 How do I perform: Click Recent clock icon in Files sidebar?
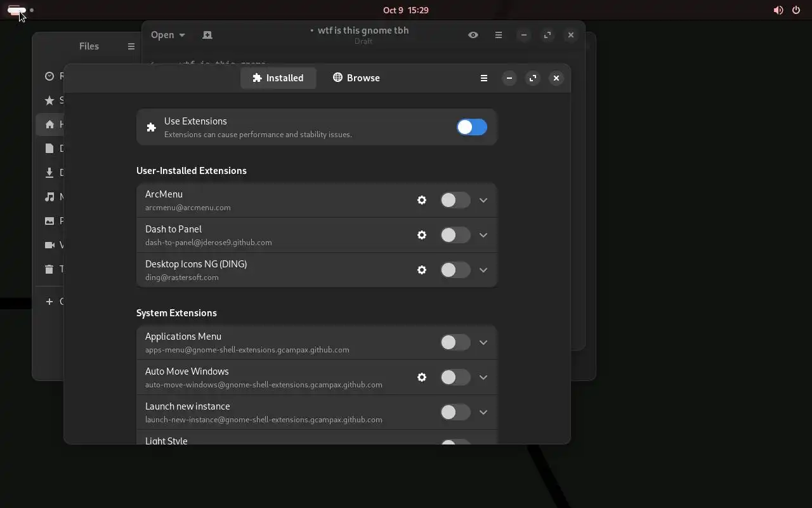point(49,76)
